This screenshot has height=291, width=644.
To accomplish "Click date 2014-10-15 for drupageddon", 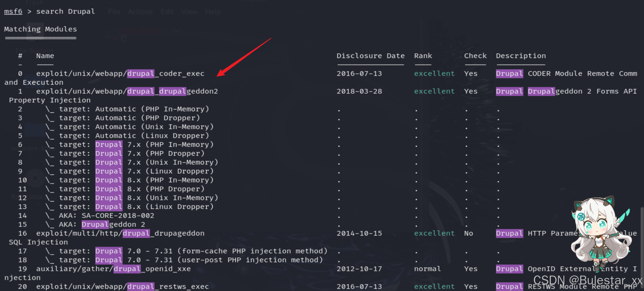I will pos(359,233).
